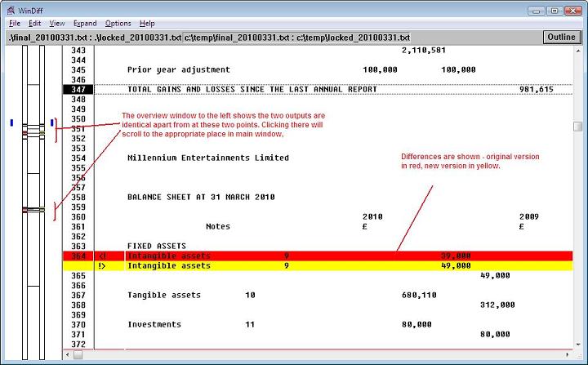Open the Edit menu
588x365 pixels.
point(34,23)
